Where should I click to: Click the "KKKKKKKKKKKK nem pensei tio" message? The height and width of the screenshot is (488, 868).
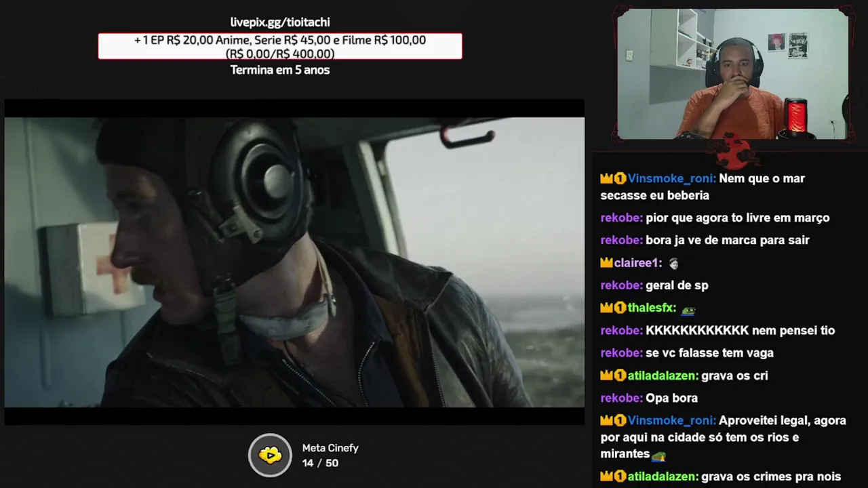pyautogui.click(x=741, y=330)
